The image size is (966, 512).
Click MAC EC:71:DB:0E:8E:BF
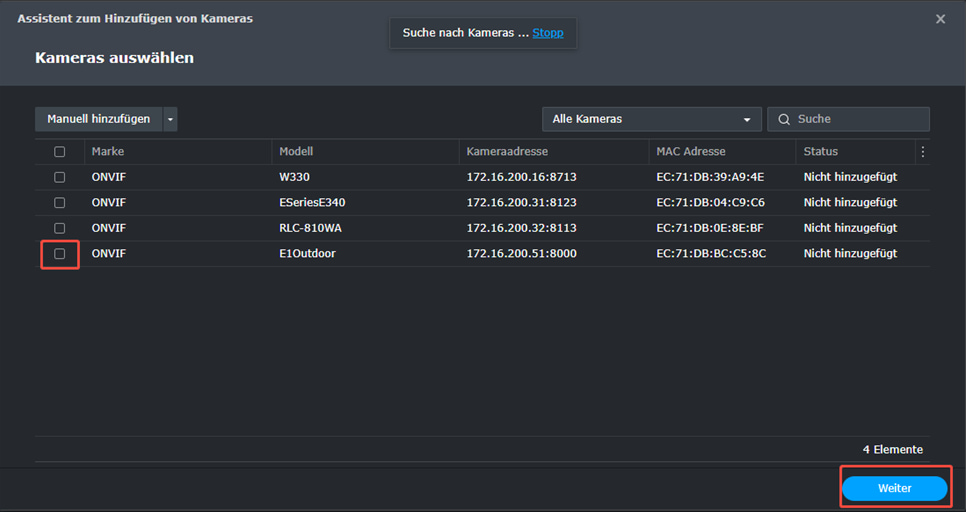tap(710, 228)
